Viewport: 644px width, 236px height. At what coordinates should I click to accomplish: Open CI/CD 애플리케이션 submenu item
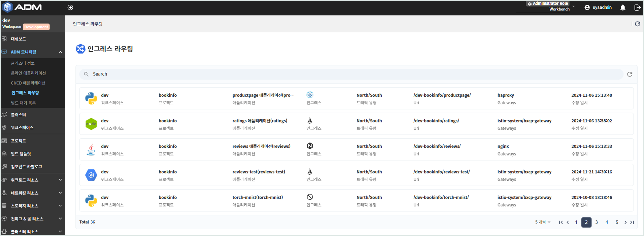[28, 83]
